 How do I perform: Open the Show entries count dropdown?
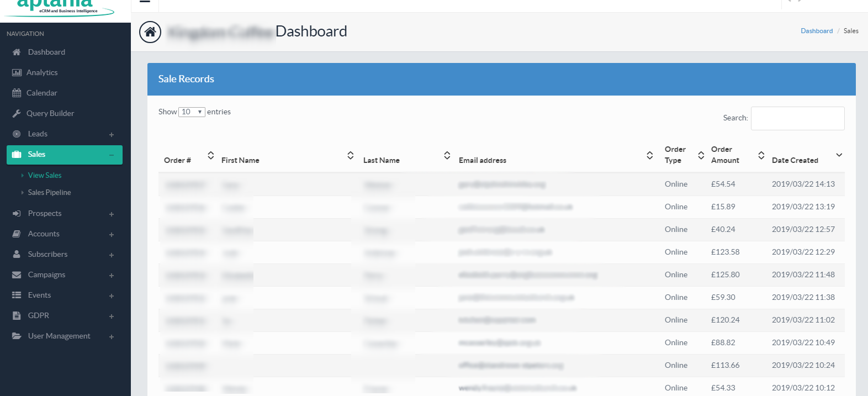point(192,112)
